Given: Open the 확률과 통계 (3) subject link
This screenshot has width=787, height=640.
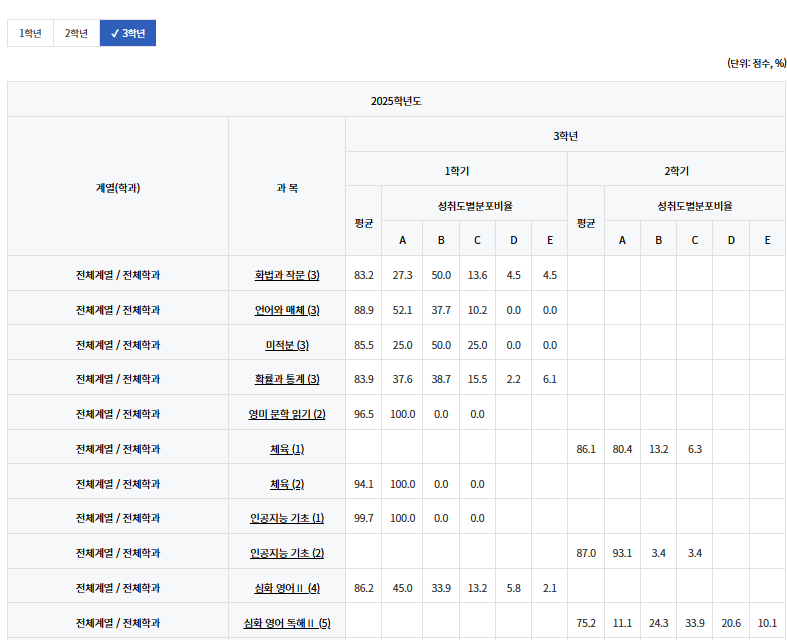Looking at the screenshot, I should [x=287, y=379].
